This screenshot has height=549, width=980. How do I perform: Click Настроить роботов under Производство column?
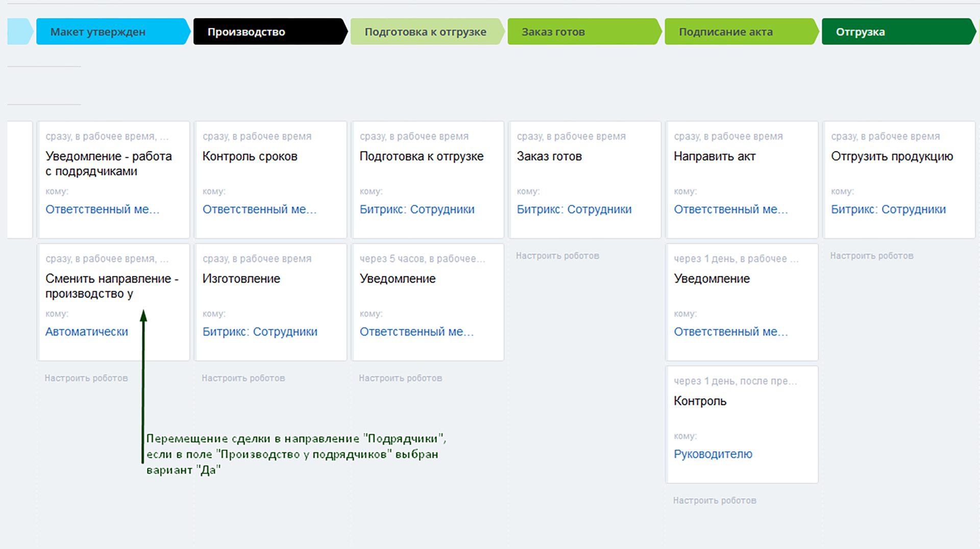[x=243, y=378]
